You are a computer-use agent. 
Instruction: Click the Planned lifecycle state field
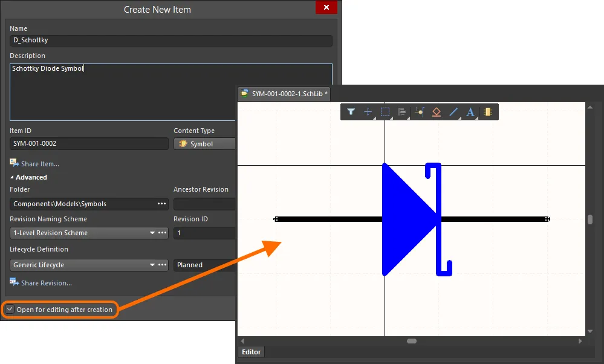(204, 265)
